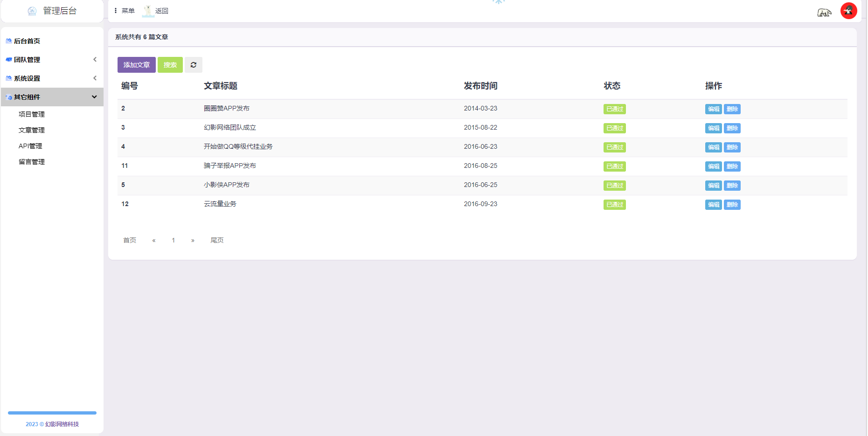
Task: Open 留言管理 in the sidebar
Action: pos(32,162)
